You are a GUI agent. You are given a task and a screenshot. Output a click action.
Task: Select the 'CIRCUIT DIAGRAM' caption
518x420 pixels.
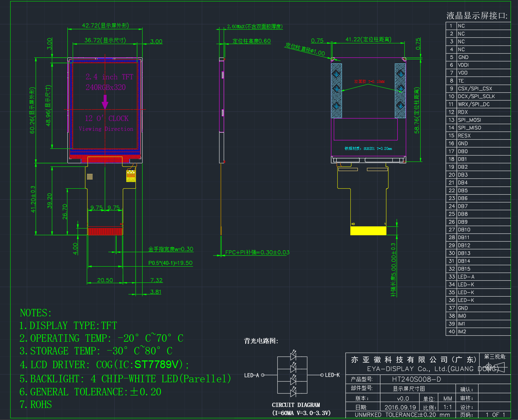[x=296, y=405]
